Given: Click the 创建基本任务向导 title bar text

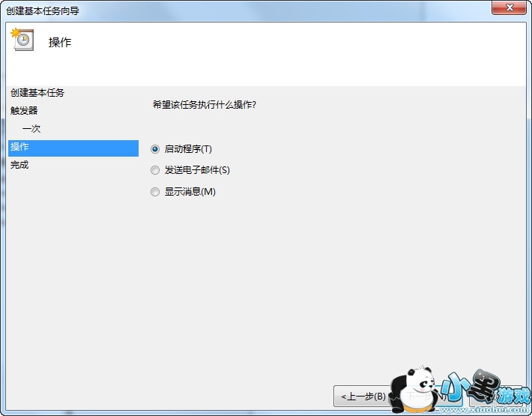Looking at the screenshot, I should pyautogui.click(x=43, y=10).
